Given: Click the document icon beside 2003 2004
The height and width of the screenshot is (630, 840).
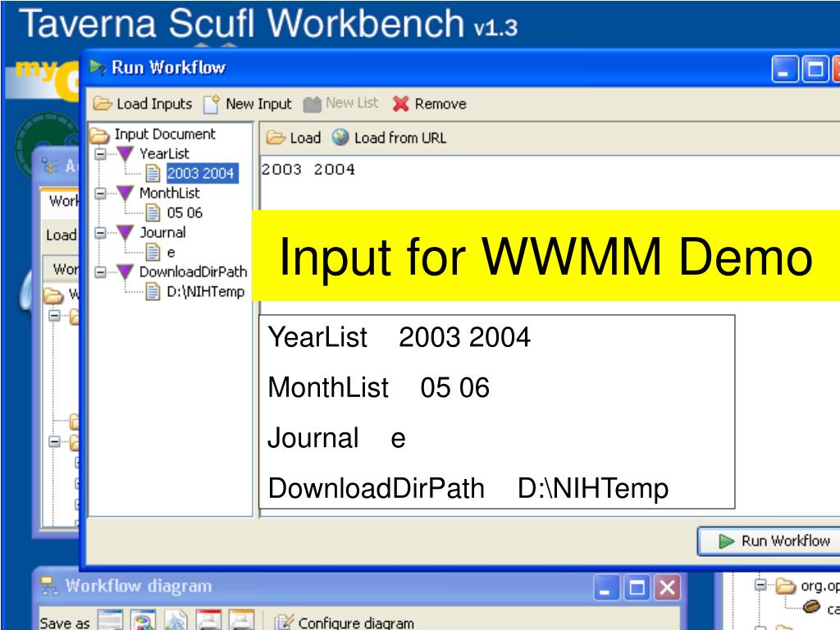Looking at the screenshot, I should coord(153,173).
